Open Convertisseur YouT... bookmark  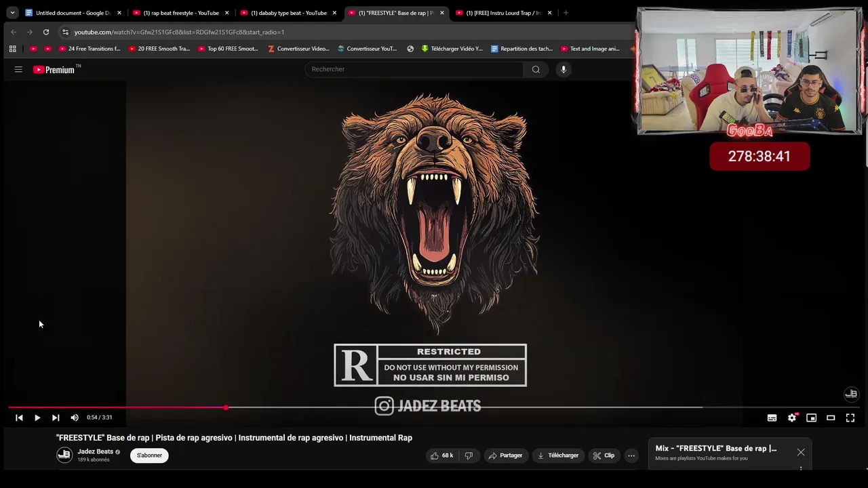(x=367, y=49)
